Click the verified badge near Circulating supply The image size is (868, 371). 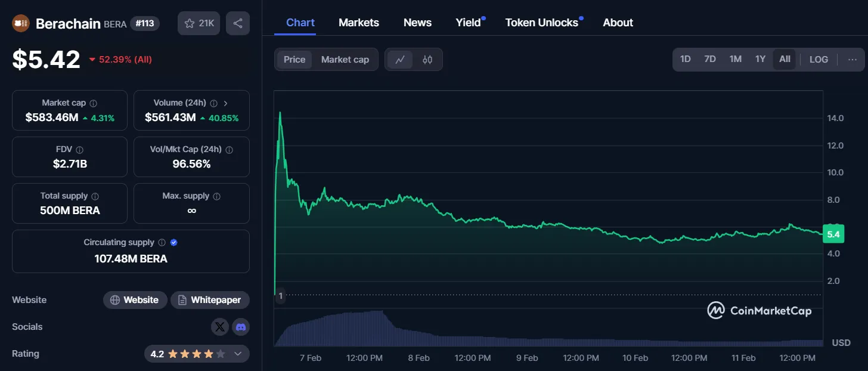174,243
